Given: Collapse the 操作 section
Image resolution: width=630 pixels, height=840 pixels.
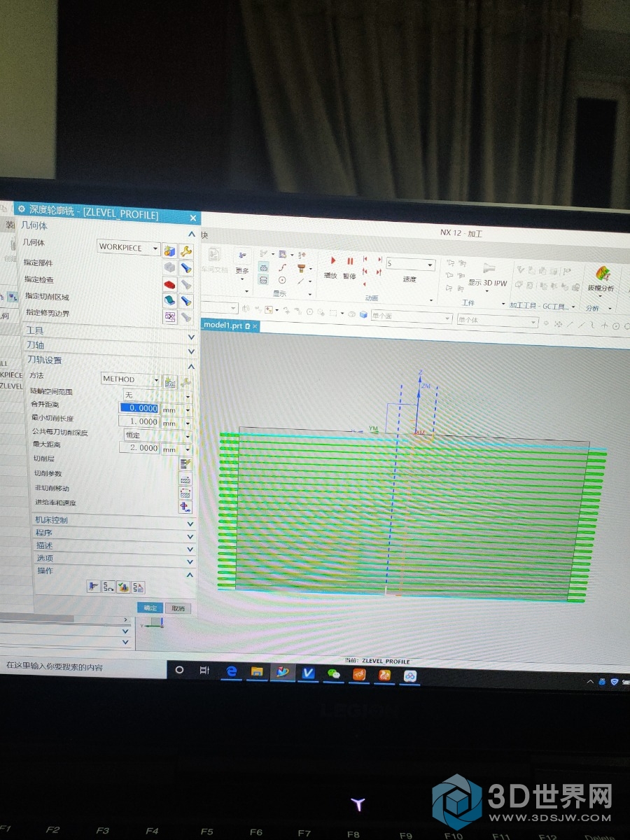Looking at the screenshot, I should (x=190, y=575).
